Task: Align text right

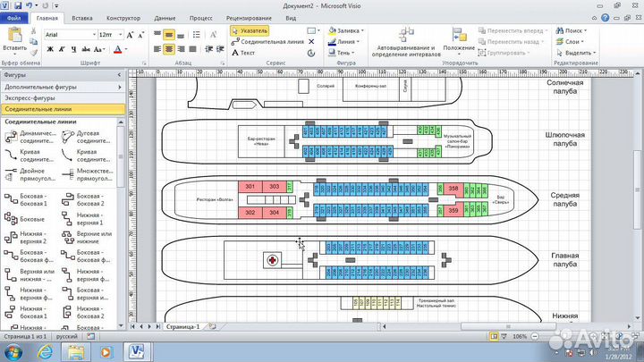Action: [181, 49]
